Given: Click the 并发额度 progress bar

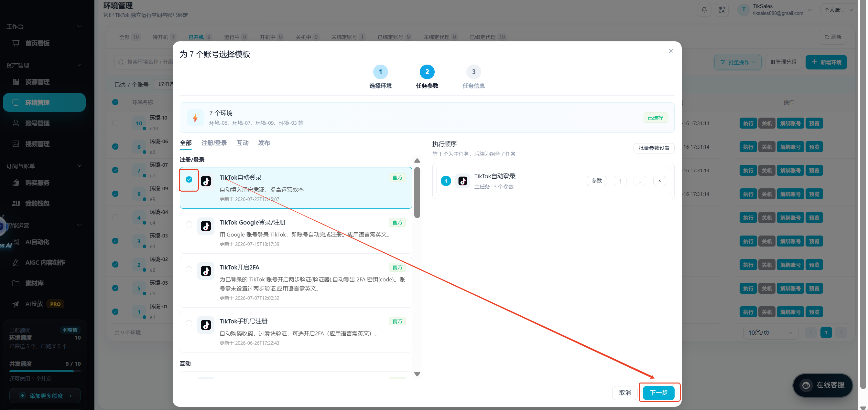Looking at the screenshot, I should point(45,371).
